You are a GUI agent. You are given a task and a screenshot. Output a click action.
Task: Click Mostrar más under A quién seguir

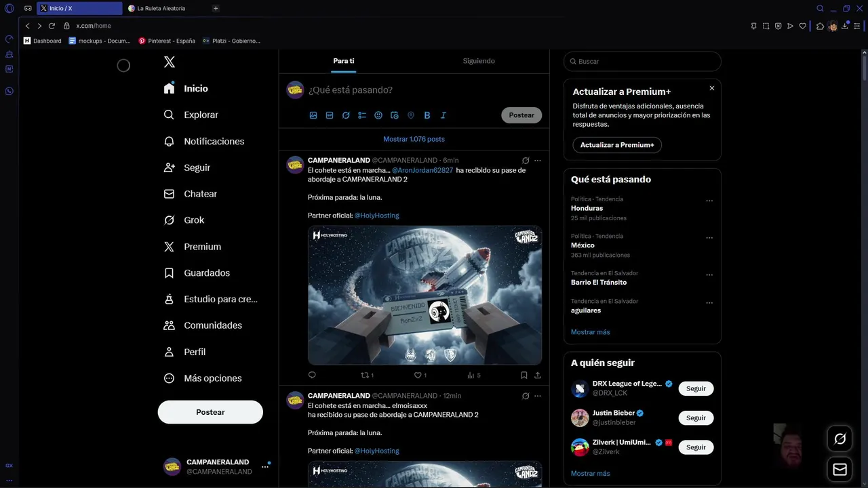pos(591,474)
